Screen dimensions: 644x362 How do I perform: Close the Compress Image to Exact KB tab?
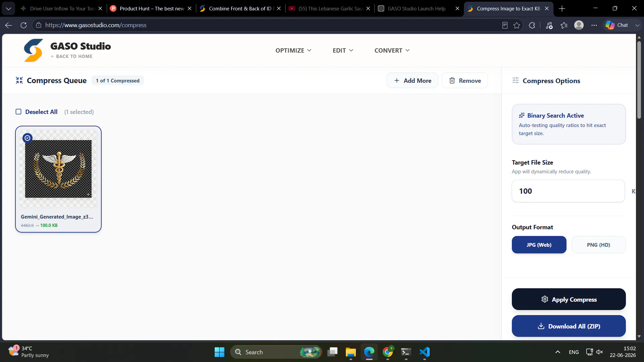coord(547,9)
